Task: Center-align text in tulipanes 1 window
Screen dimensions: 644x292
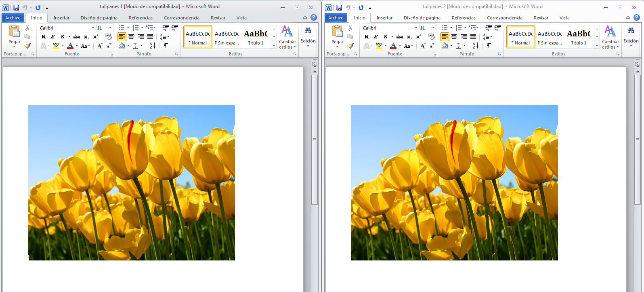Action: (x=131, y=37)
